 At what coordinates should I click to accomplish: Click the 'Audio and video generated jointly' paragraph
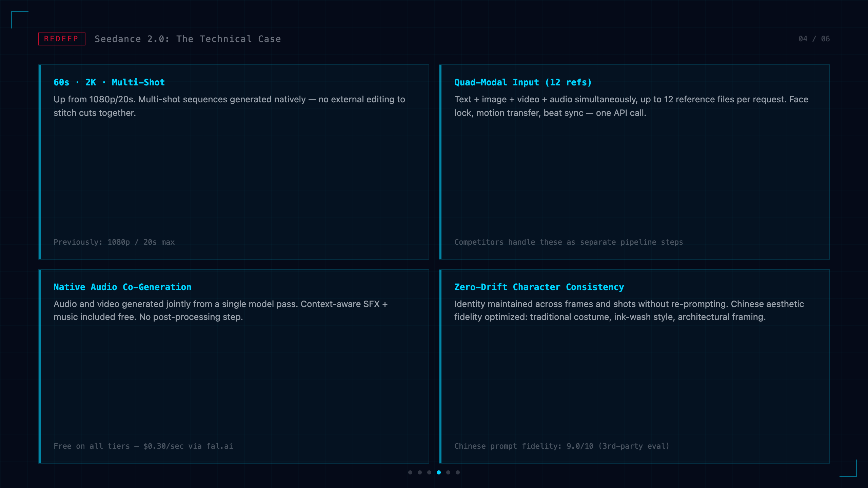(x=220, y=310)
